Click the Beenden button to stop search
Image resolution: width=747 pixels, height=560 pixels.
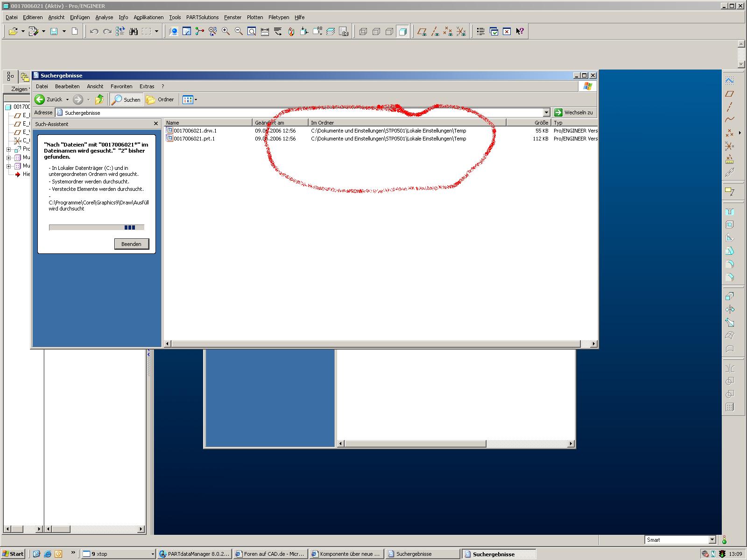click(x=131, y=244)
